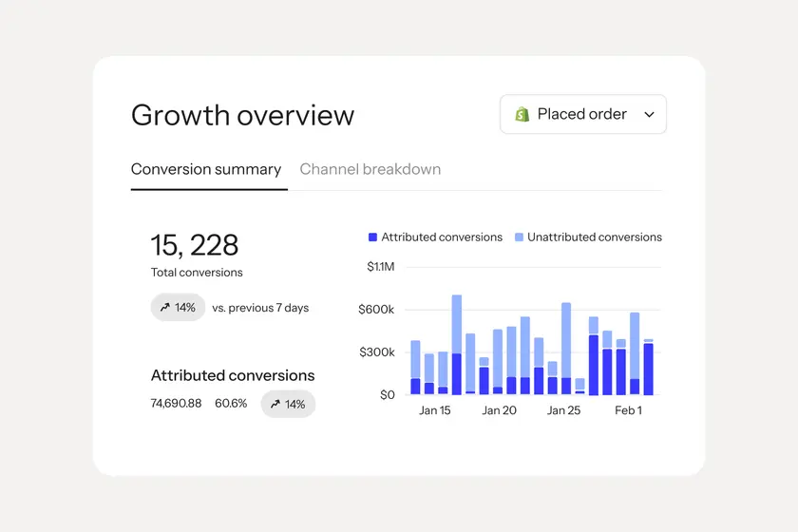Click the $0 axis label
Image resolution: width=798 pixels, height=532 pixels.
click(x=388, y=395)
